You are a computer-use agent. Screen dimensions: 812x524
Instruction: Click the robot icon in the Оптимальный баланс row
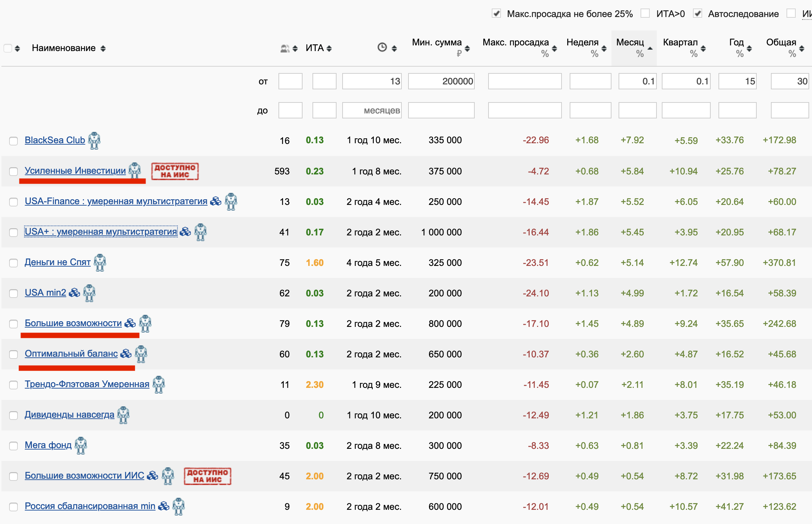pos(141,354)
